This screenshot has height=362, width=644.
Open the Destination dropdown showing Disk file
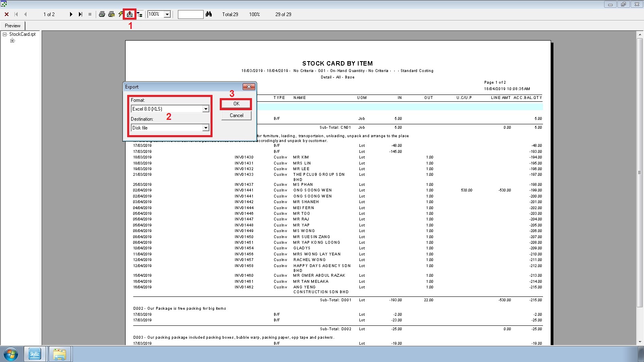(206, 128)
